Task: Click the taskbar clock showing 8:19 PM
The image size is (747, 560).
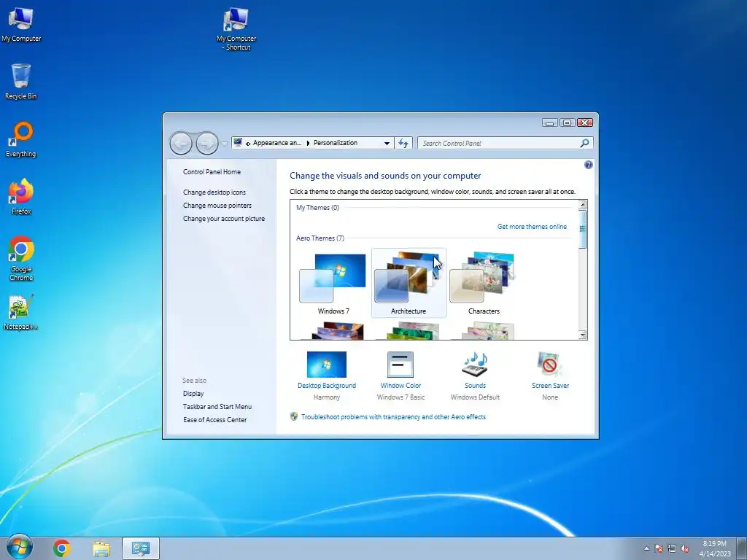Action: click(715, 548)
